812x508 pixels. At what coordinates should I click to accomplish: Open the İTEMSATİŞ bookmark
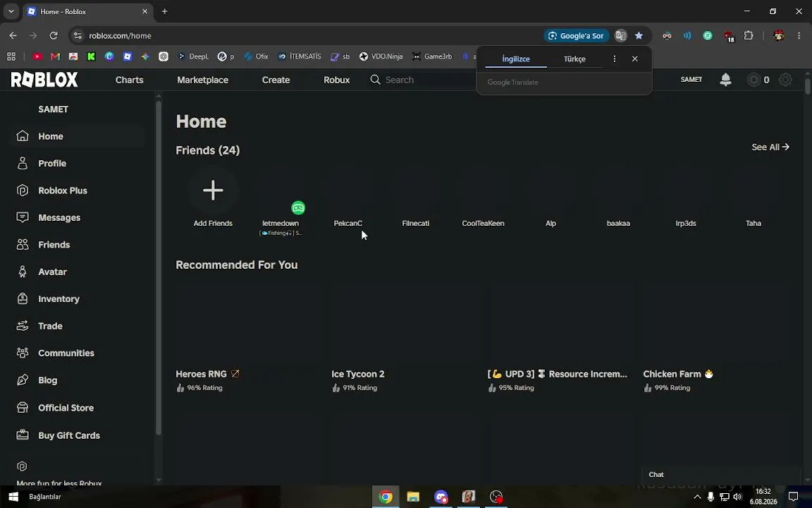pos(300,56)
